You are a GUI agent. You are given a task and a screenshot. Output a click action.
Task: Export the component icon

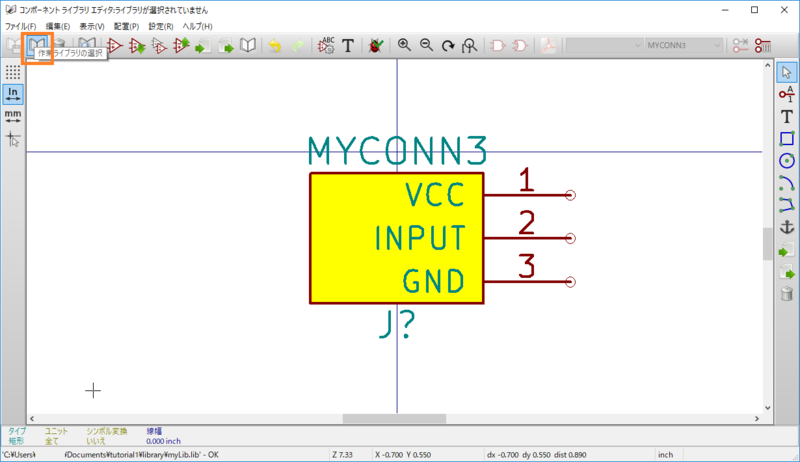226,45
